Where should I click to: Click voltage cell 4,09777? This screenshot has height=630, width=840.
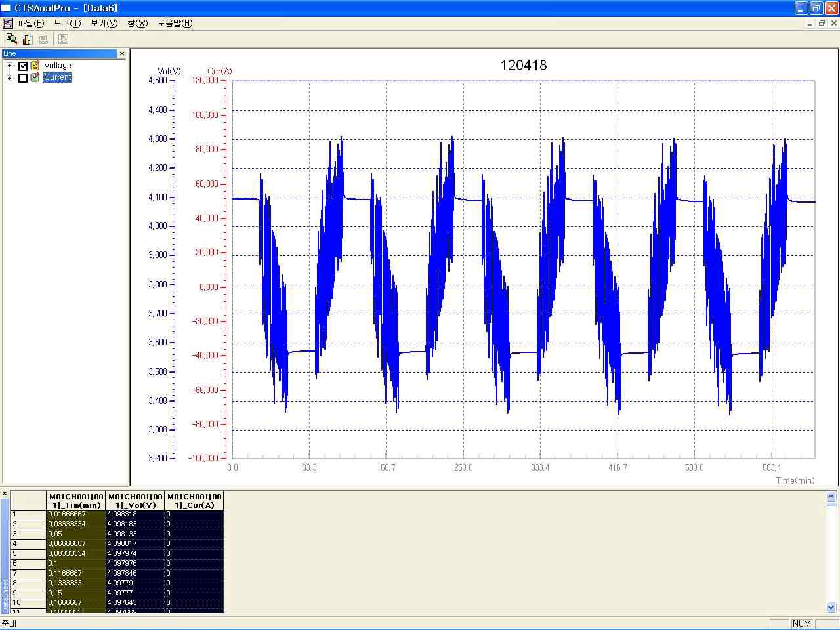click(135, 593)
